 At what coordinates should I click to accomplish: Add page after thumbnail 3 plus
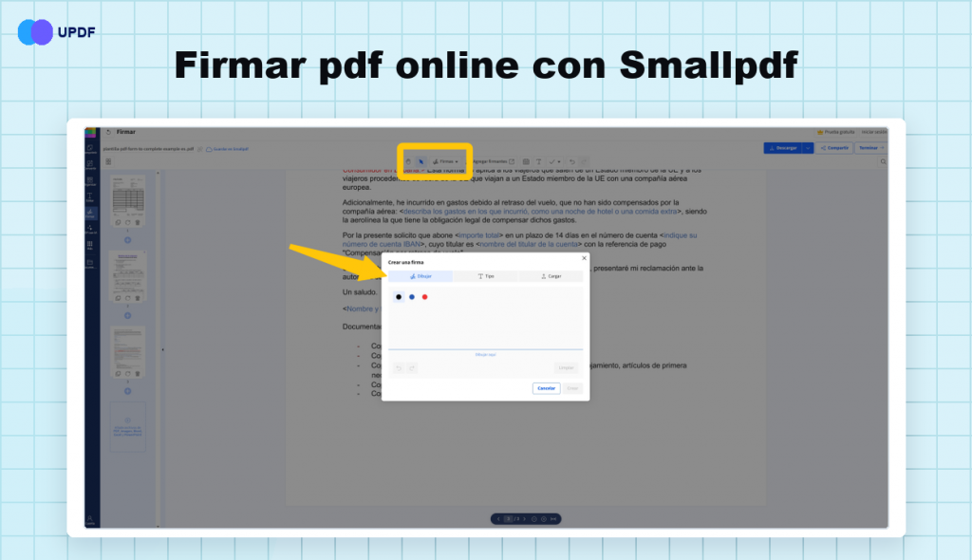(x=128, y=391)
